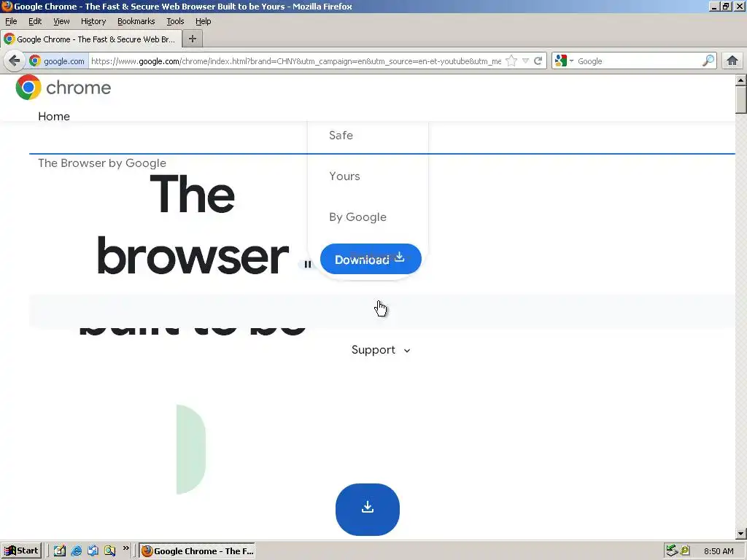Open the Tools menu

(x=175, y=21)
